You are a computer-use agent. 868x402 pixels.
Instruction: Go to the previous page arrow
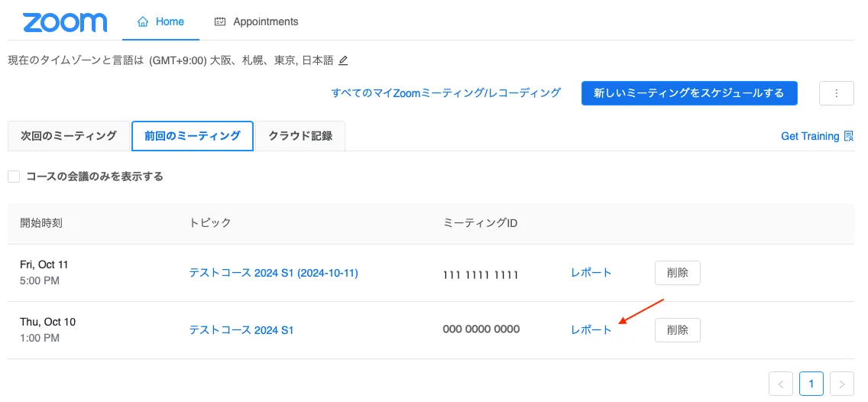click(780, 383)
